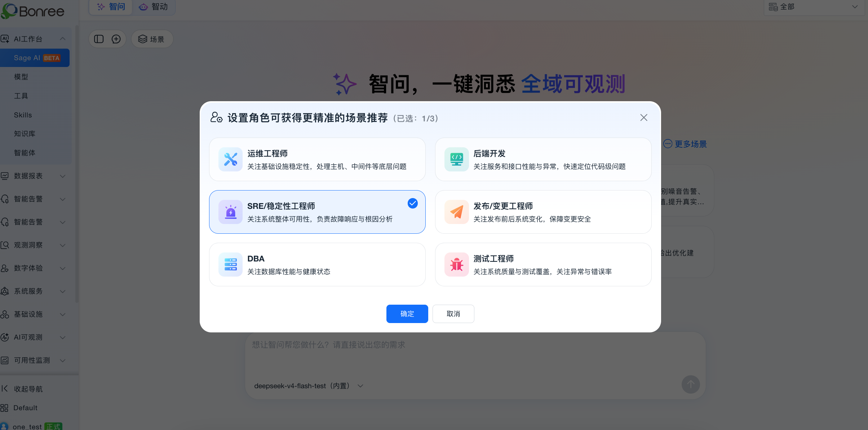Expand the 观测洞察 menu chevron
This screenshot has height=430, width=868.
[x=63, y=245]
